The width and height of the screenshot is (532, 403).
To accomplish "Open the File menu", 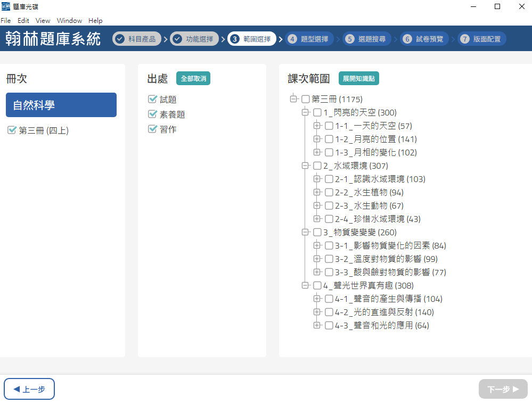I will [x=5, y=21].
